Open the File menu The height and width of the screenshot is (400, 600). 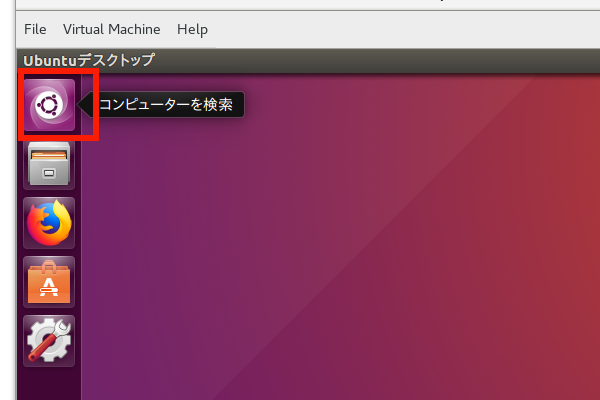click(35, 29)
